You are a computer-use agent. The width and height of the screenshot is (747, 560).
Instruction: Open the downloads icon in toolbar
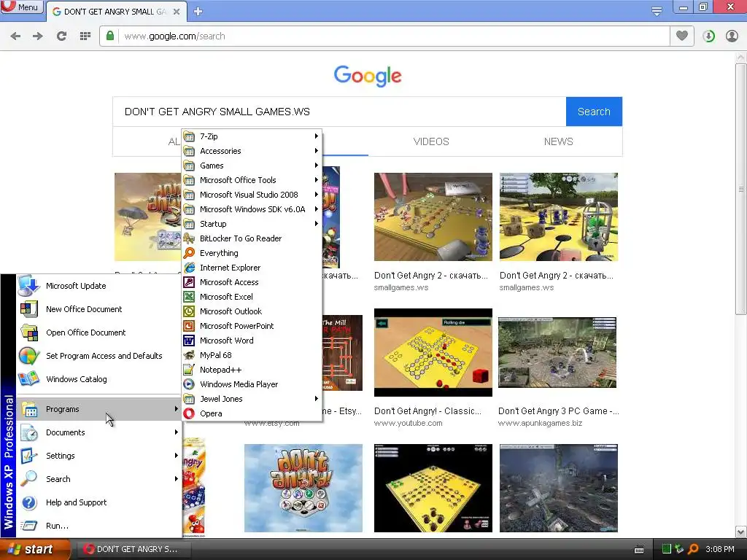pyautogui.click(x=709, y=36)
